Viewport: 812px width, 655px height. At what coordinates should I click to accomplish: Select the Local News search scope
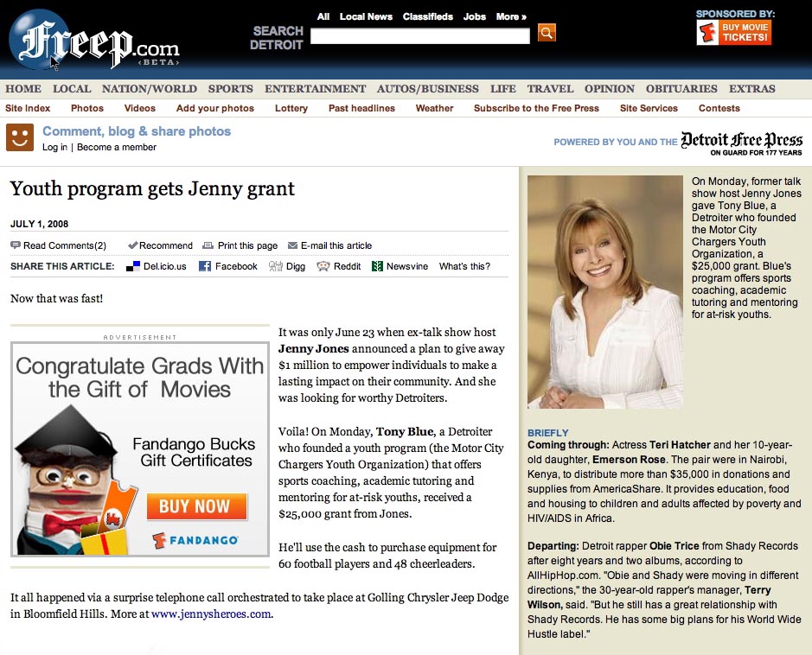pos(366,16)
